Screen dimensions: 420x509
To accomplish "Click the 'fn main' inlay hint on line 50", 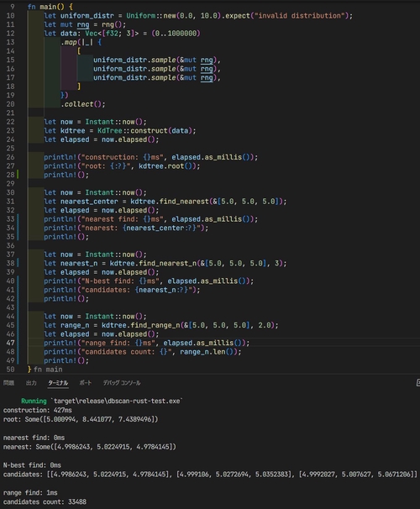I will click(x=48, y=370).
